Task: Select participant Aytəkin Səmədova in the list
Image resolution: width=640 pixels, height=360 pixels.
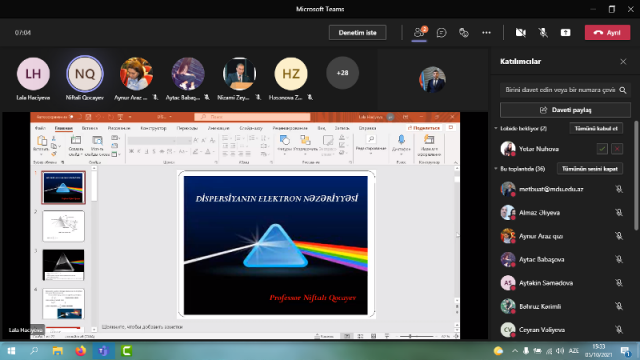Action: (563, 283)
